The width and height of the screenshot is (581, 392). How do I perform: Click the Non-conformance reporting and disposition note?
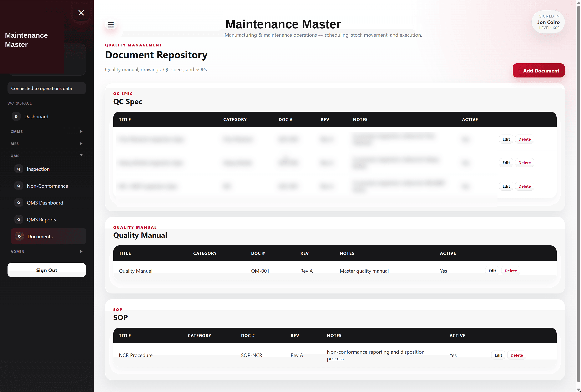point(376,355)
